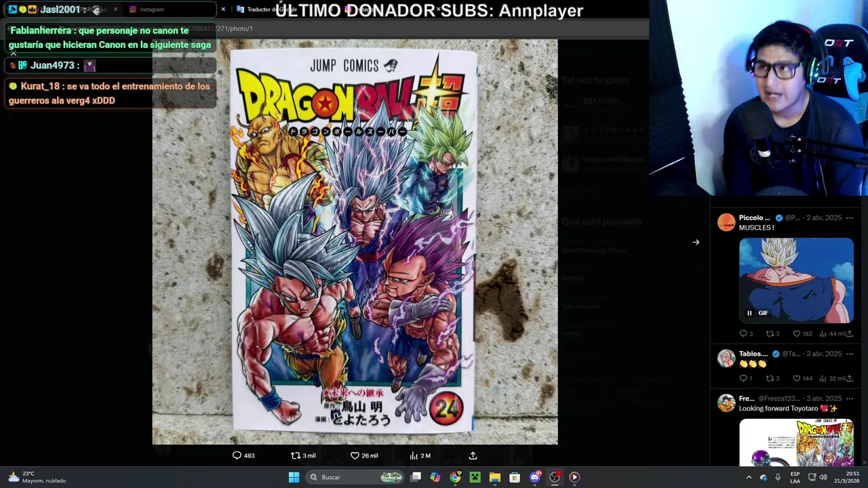This screenshot has height=488, width=868.
Task: Go to next photo with the right arrow
Action: click(x=696, y=242)
